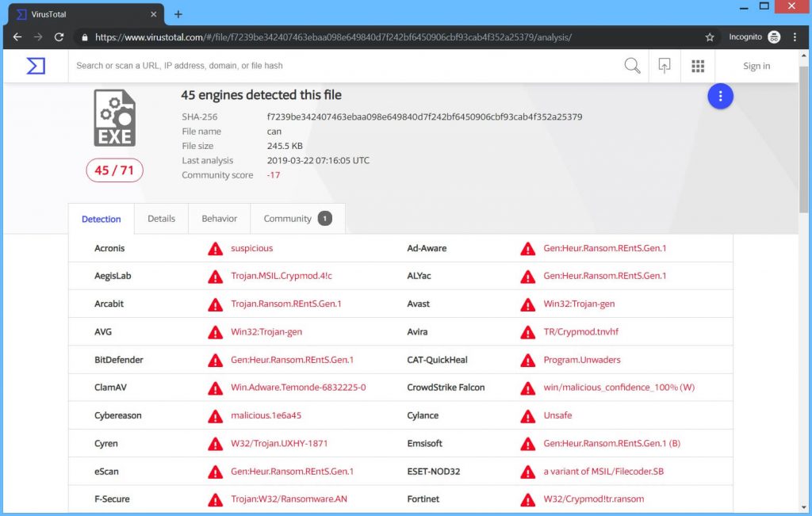812x516 pixels.
Task: Click the padlock icon in the address bar
Action: tap(84, 36)
